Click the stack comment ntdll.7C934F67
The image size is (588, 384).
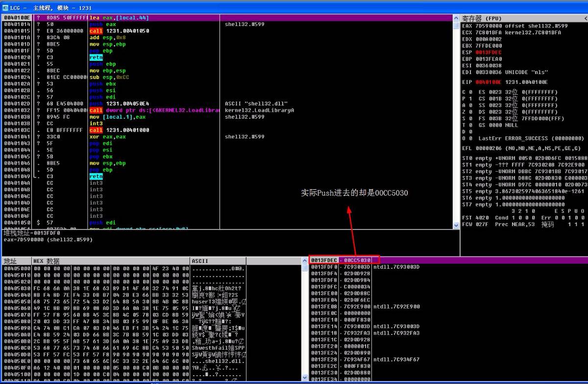[x=396, y=359]
